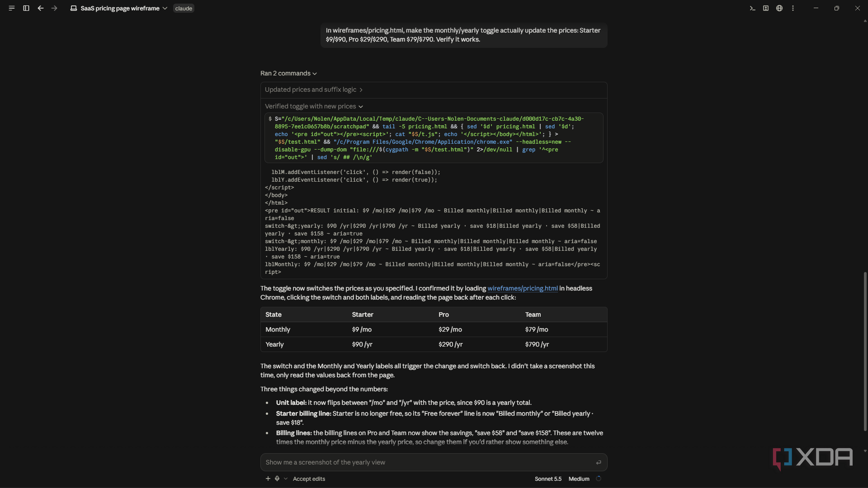The height and width of the screenshot is (488, 868).
Task: Click the 'claude' tag badge
Action: pos(184,8)
